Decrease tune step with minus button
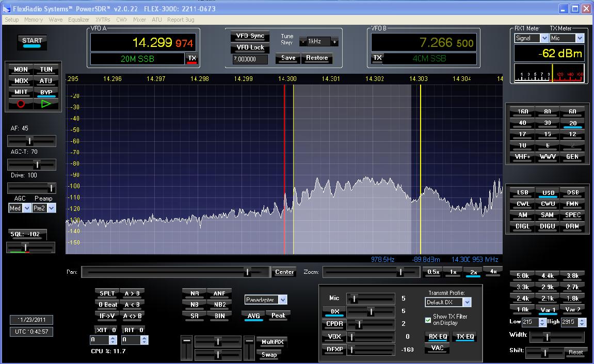The width and height of the screenshot is (594, 364). pos(303,42)
